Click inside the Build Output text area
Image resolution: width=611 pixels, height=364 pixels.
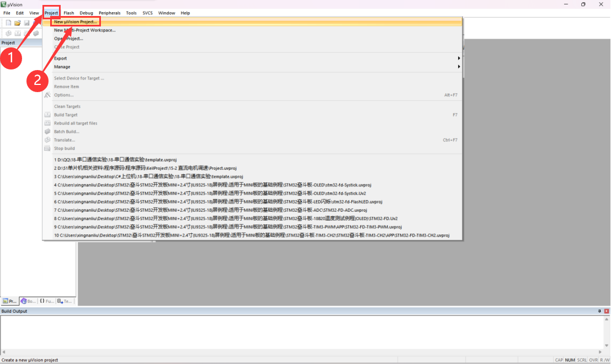[x=302, y=332]
